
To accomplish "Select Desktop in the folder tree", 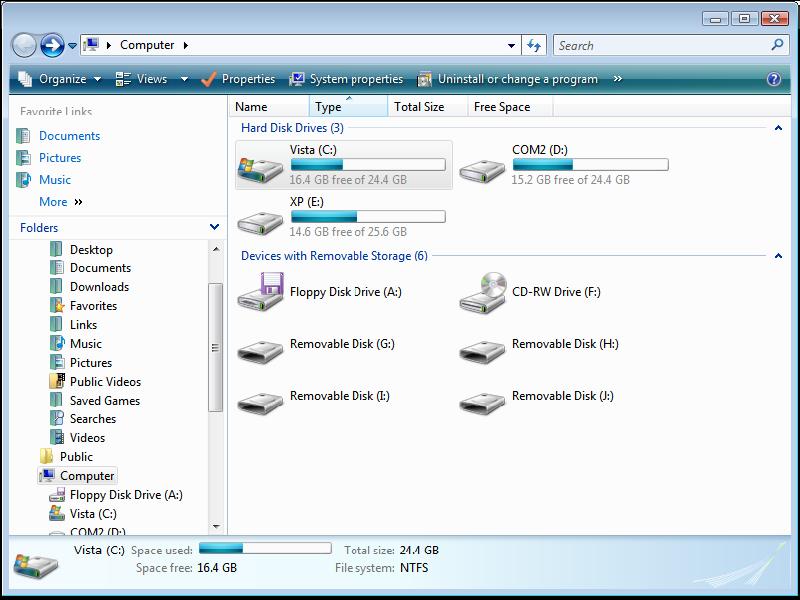I will [91, 249].
